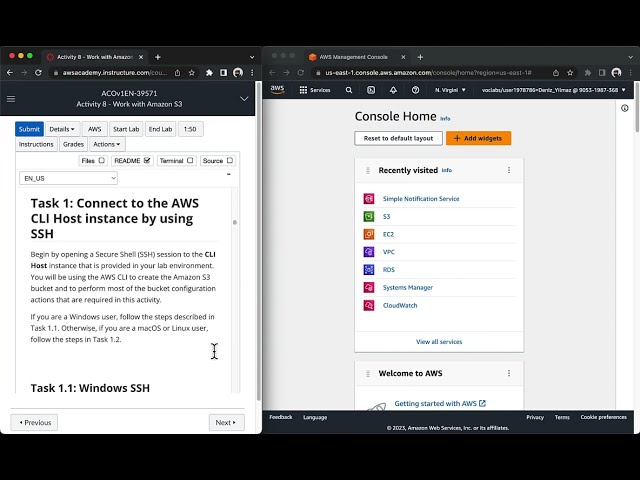Toggle the Files checkbox
Image resolution: width=640 pixels, height=480 pixels.
tap(102, 160)
